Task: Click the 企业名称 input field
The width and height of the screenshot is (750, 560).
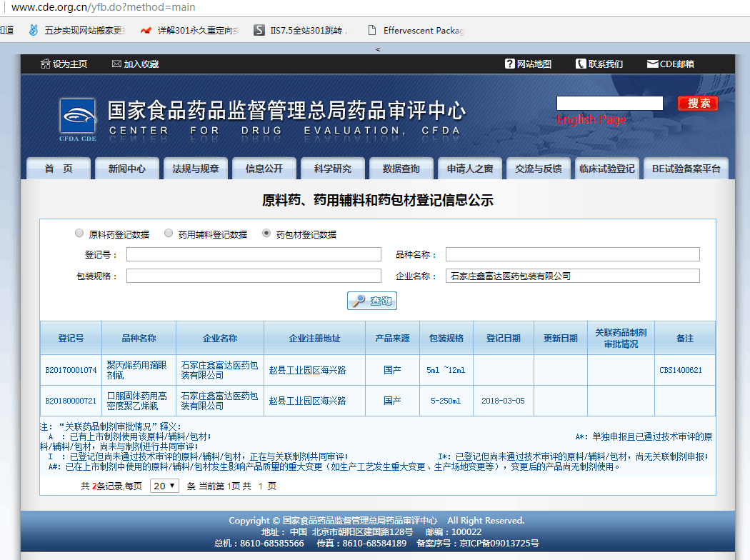Action: (572, 276)
